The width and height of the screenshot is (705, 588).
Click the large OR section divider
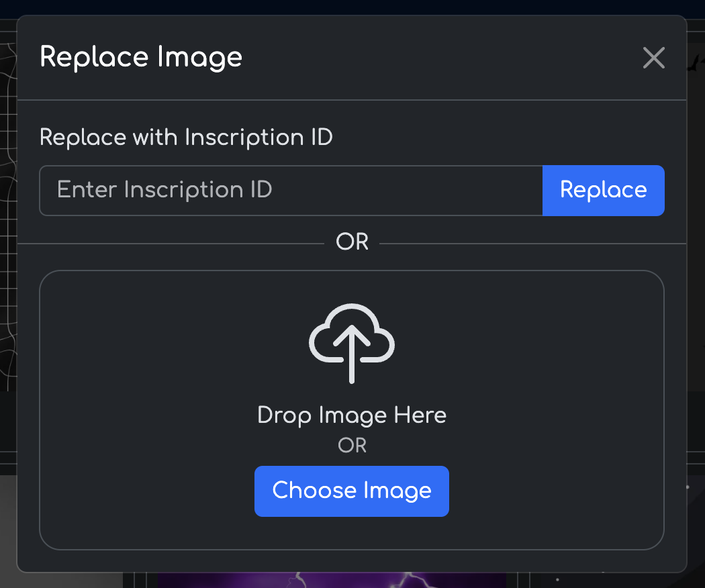(x=352, y=242)
